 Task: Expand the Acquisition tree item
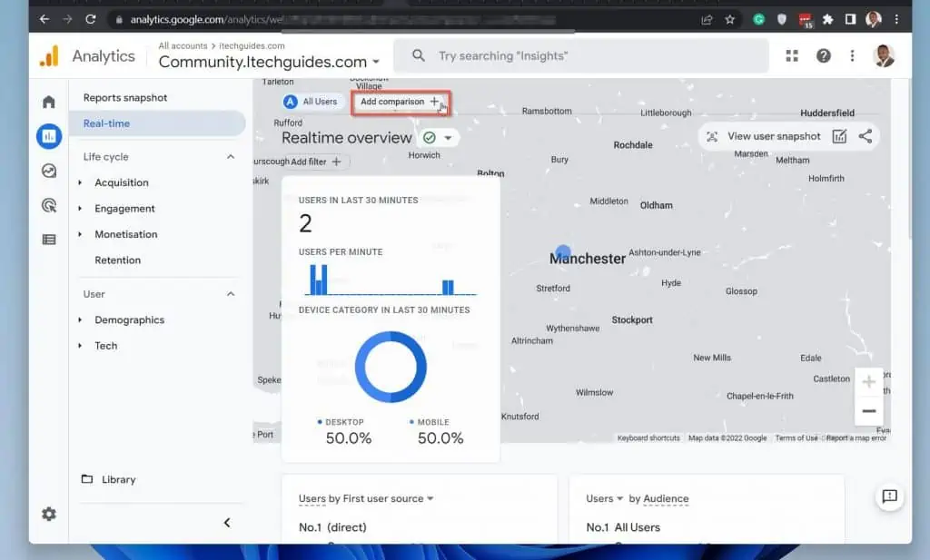pyautogui.click(x=81, y=182)
